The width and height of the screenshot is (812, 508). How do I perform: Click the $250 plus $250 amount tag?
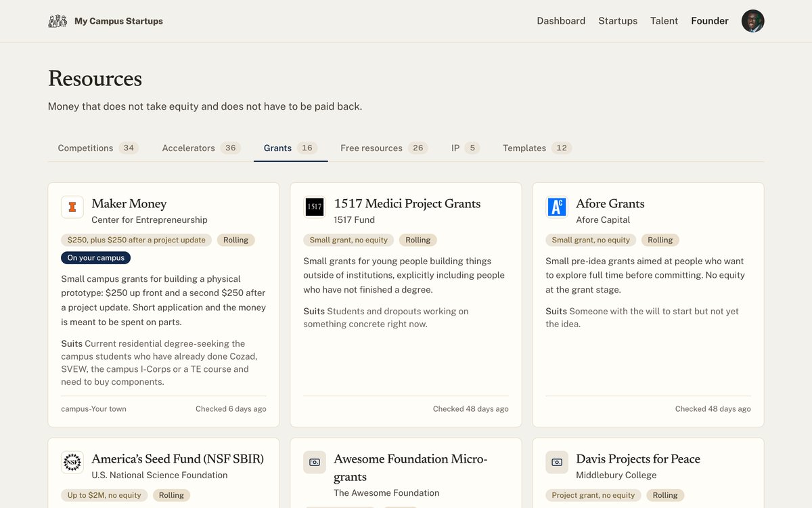coord(137,240)
